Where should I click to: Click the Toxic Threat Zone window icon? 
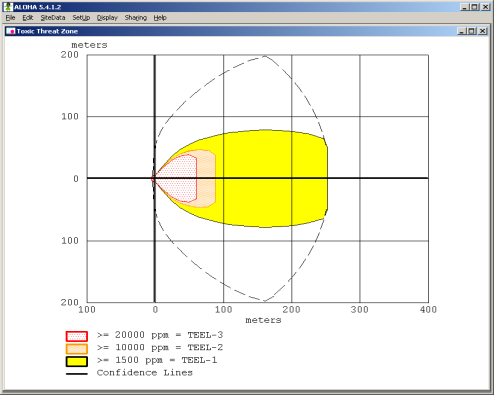click(11, 31)
